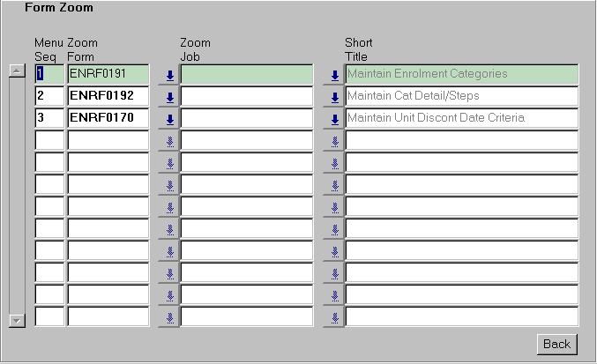Select the Menu Seq field containing 1

49,74
